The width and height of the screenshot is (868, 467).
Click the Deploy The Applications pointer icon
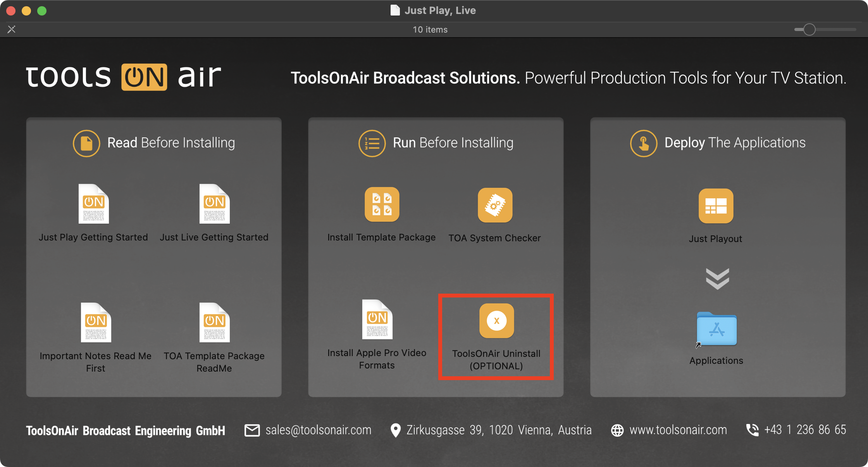tap(644, 143)
